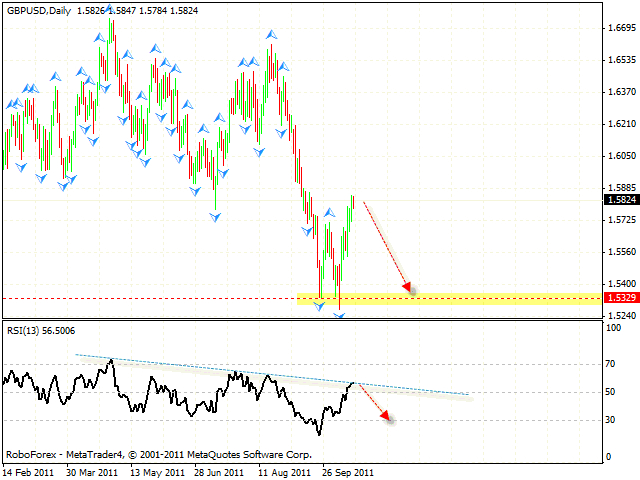Click the 14 Feb 2011 date label
640x480 pixels.
pyautogui.click(x=29, y=470)
